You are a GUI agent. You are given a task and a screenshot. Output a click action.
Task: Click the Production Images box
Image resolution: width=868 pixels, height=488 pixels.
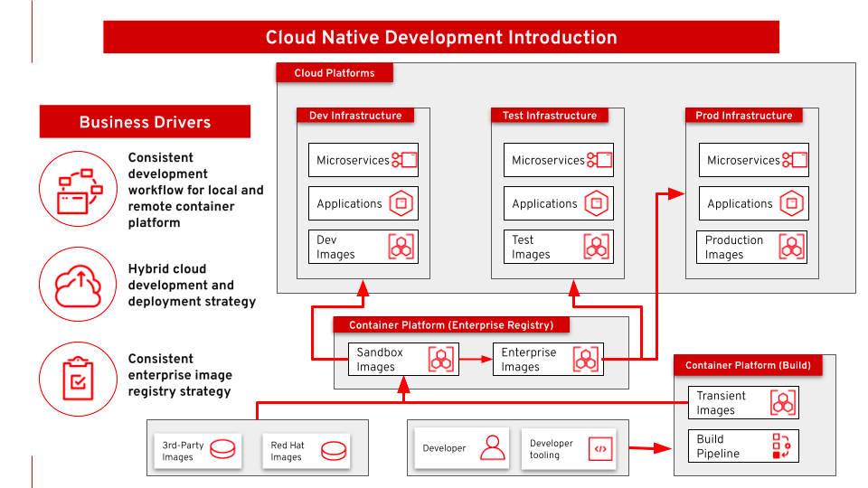[751, 247]
